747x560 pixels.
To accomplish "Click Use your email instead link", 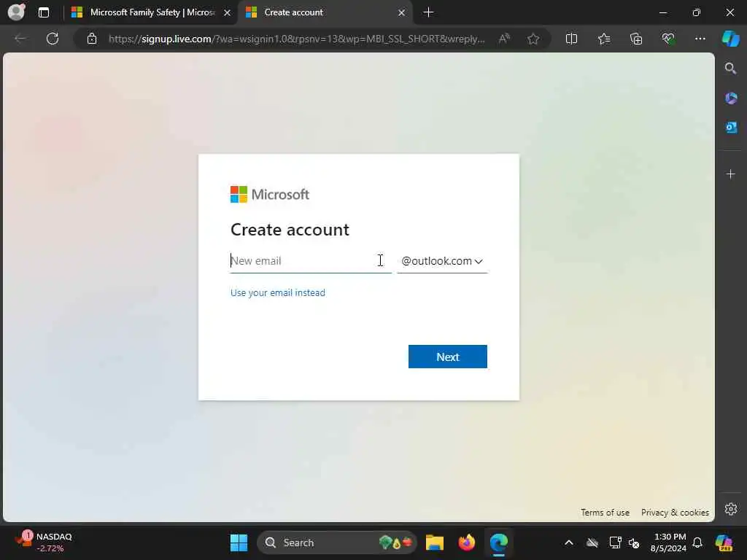I will click(278, 293).
